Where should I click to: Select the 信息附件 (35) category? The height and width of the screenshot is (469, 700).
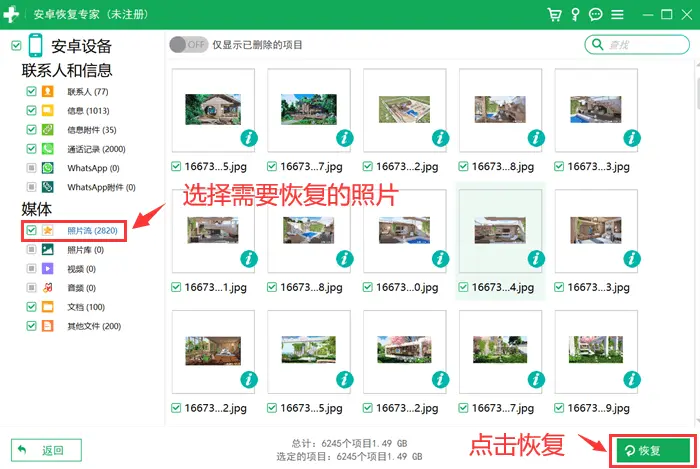(92, 129)
